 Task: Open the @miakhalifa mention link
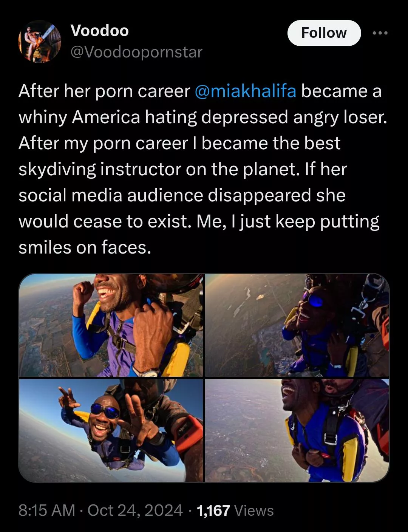246,91
